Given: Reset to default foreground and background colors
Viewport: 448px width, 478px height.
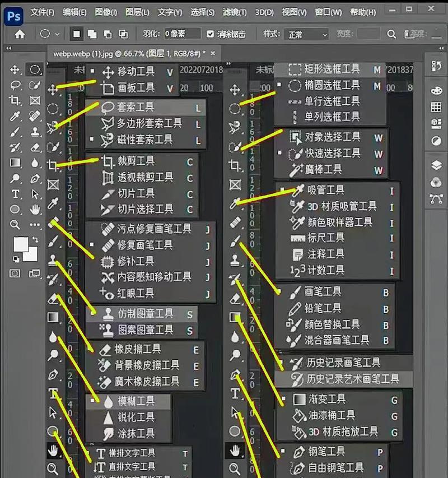Looking at the screenshot, I should (x=16, y=259).
